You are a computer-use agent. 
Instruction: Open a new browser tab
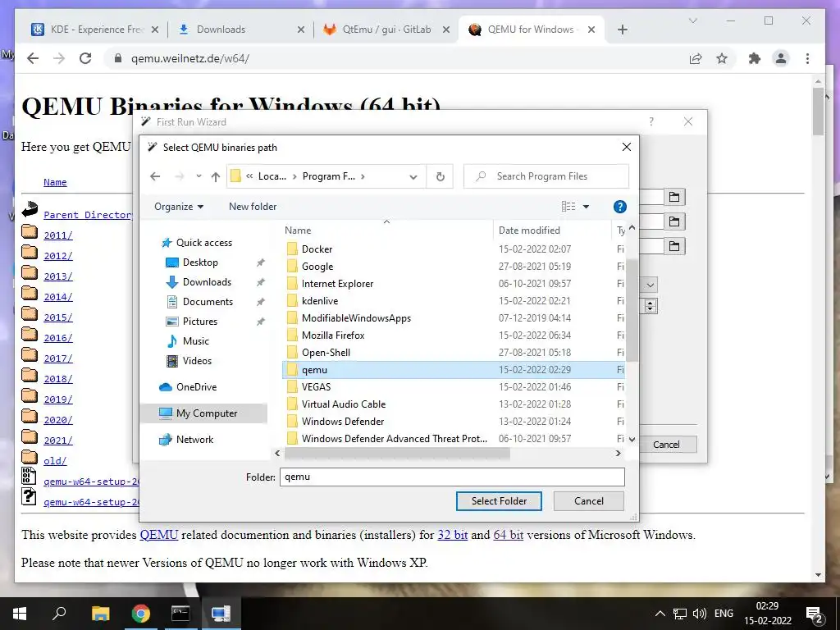click(622, 30)
